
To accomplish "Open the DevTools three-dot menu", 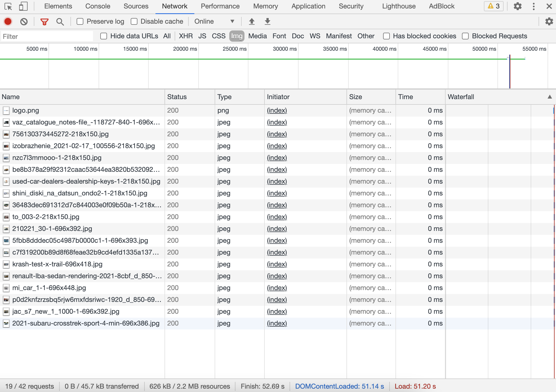I will coord(534,6).
